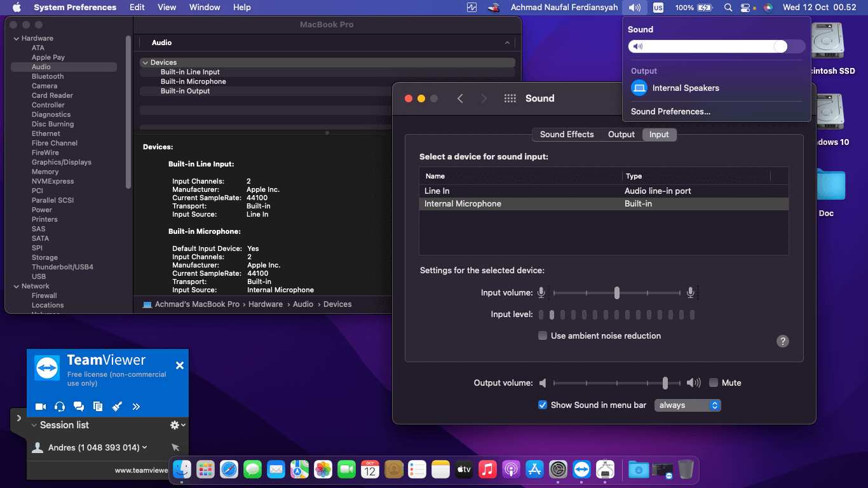This screenshot has width=868, height=488.
Task: Open Photos from the Dock
Action: (x=323, y=470)
